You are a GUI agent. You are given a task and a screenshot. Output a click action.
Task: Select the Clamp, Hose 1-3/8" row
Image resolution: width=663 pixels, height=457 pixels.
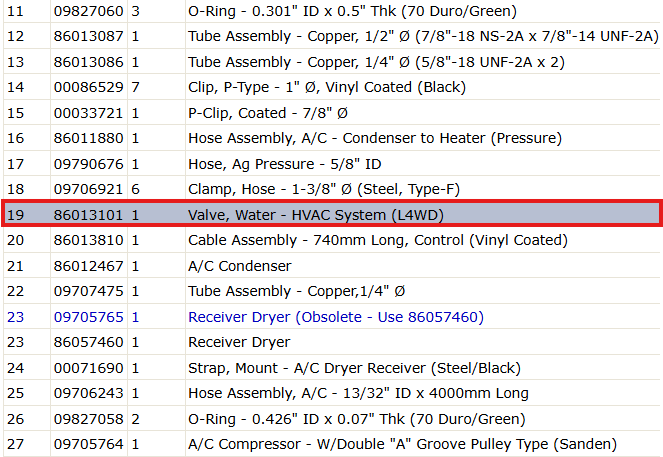pyautogui.click(x=332, y=189)
